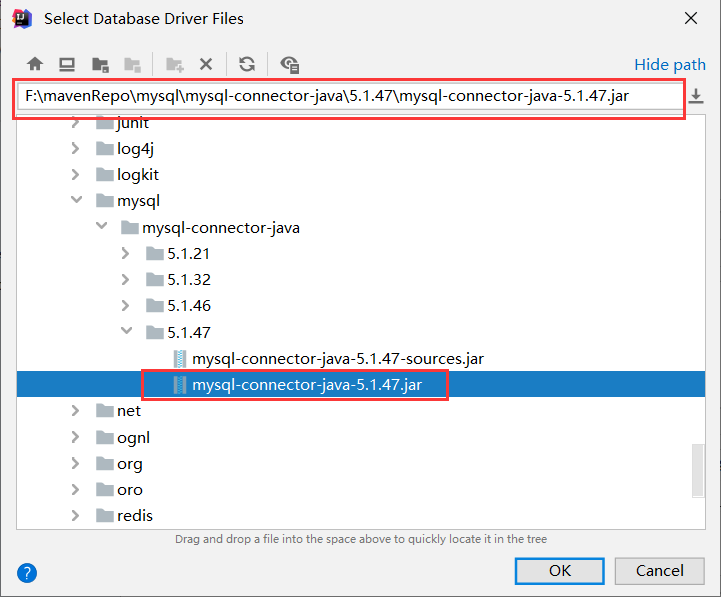Click the folder icon beside log4j
Screen dimensions: 721x597
tap(105, 149)
